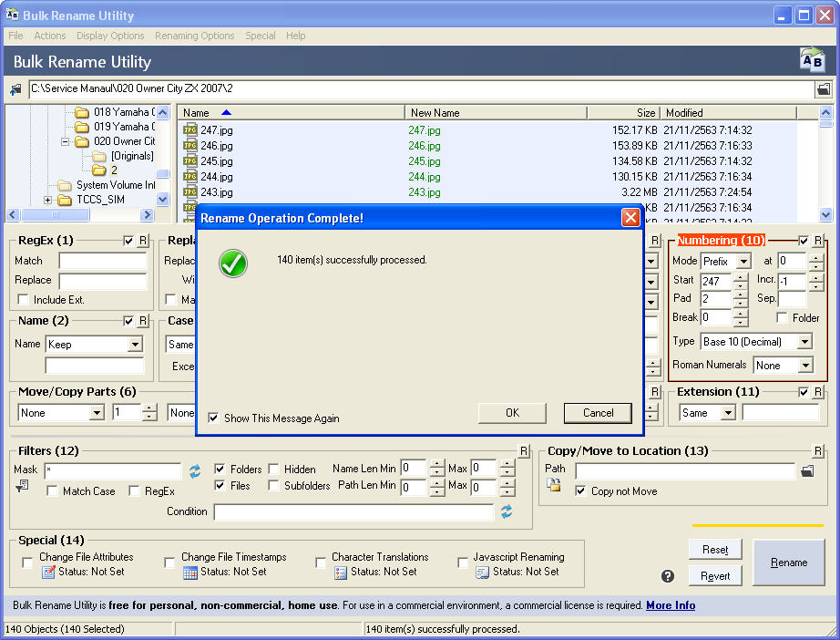The image size is (840, 640).
Task: Click the Mask input field
Action: (113, 471)
